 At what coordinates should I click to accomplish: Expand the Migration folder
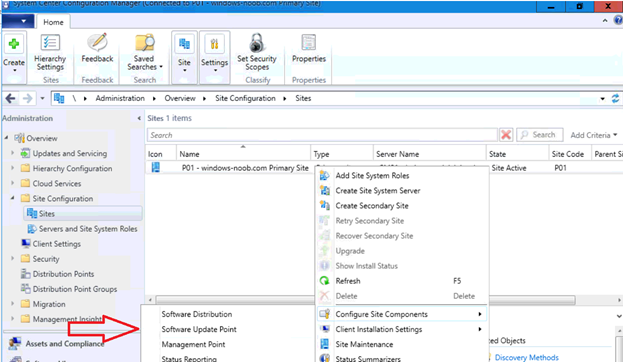[12, 304]
